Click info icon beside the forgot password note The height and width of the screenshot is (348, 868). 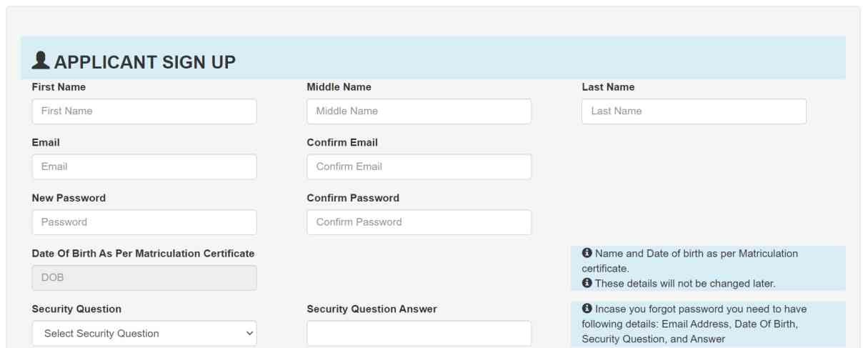(x=587, y=309)
